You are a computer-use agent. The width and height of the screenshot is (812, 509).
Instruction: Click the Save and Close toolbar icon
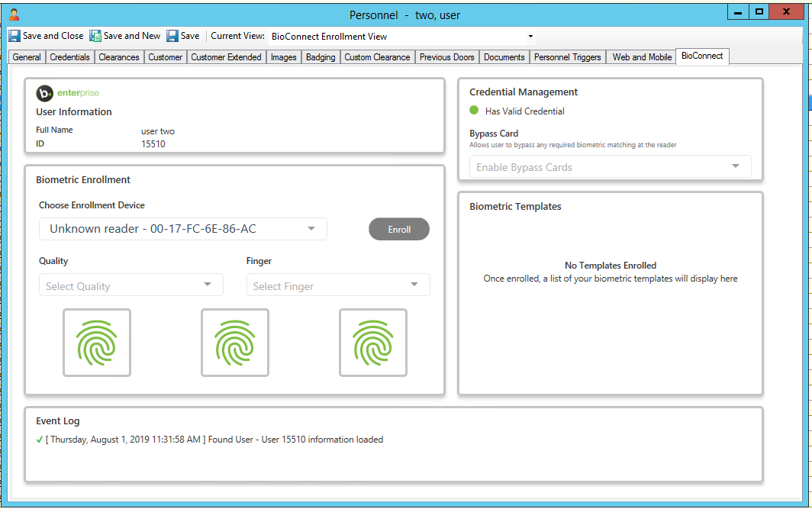pos(14,36)
